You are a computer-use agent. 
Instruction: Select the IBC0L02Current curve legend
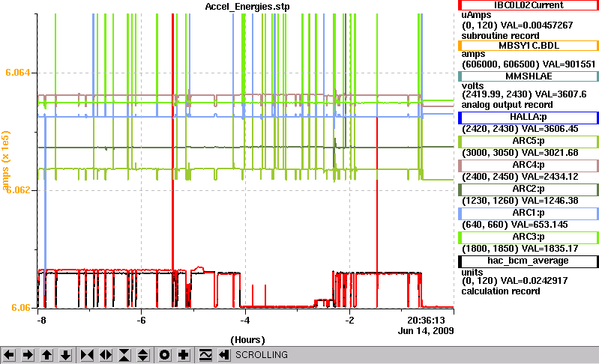tap(529, 5)
